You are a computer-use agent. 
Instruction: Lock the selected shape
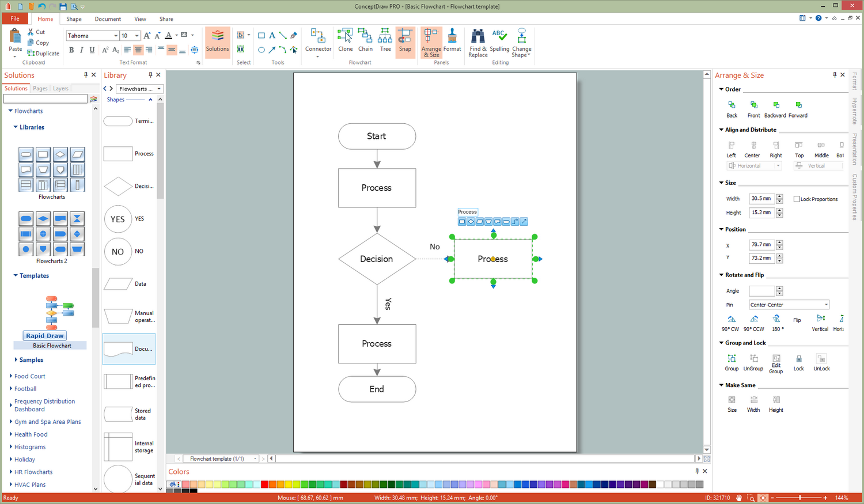pyautogui.click(x=798, y=362)
